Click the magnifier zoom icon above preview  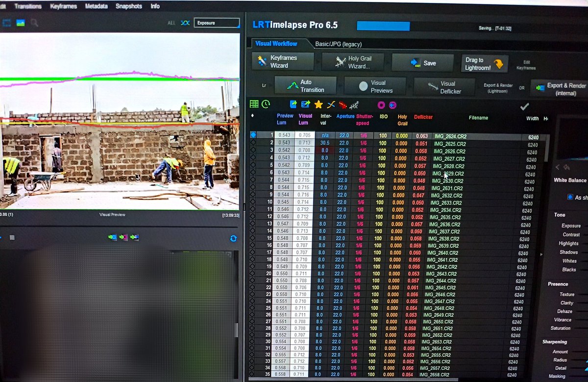34,23
